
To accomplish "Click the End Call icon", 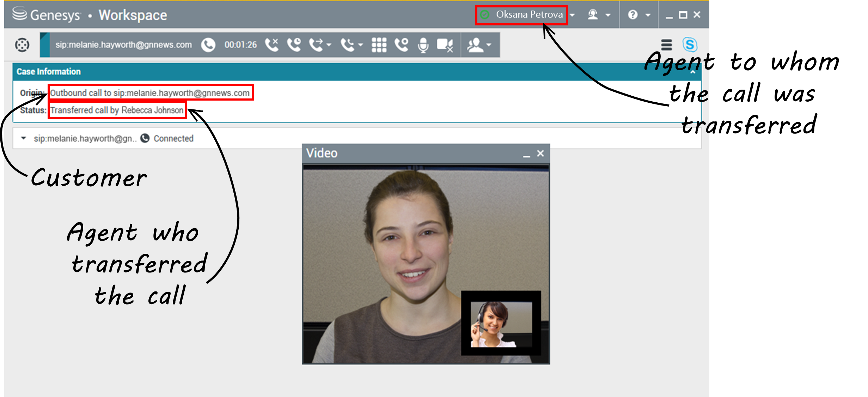I will (271, 45).
